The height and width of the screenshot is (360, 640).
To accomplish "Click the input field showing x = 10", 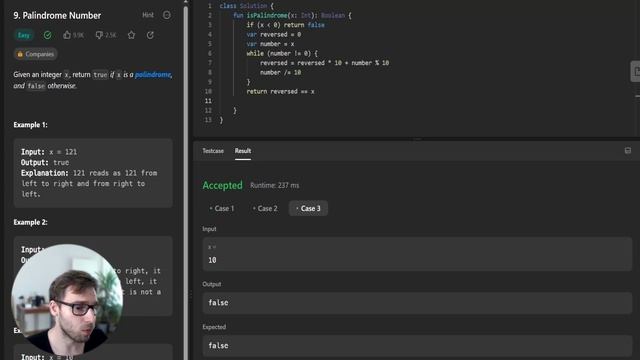I will click(x=417, y=254).
